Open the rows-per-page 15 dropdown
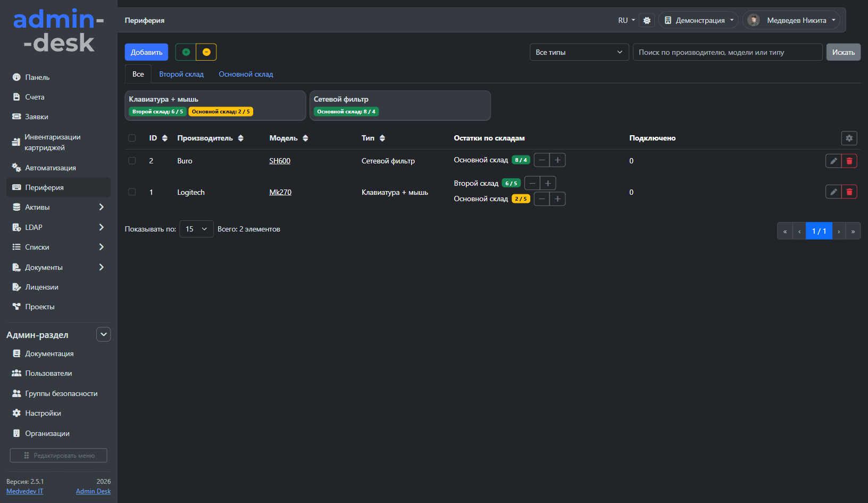Viewport: 868px width, 503px height. tap(196, 229)
